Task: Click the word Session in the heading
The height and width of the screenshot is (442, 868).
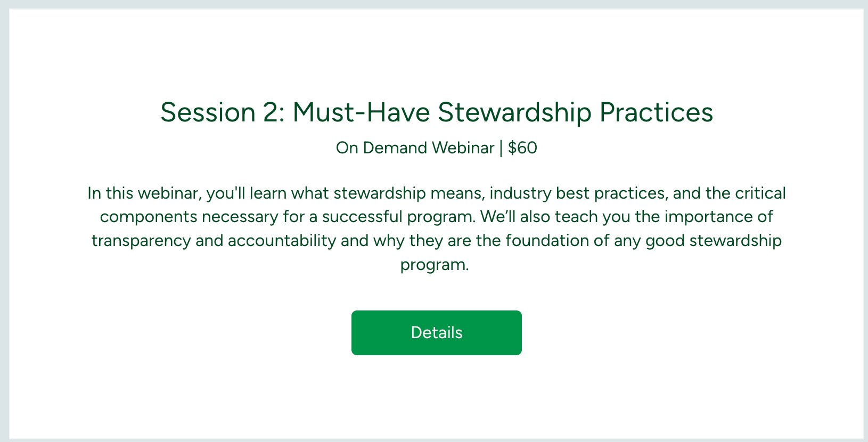Action: [x=208, y=112]
